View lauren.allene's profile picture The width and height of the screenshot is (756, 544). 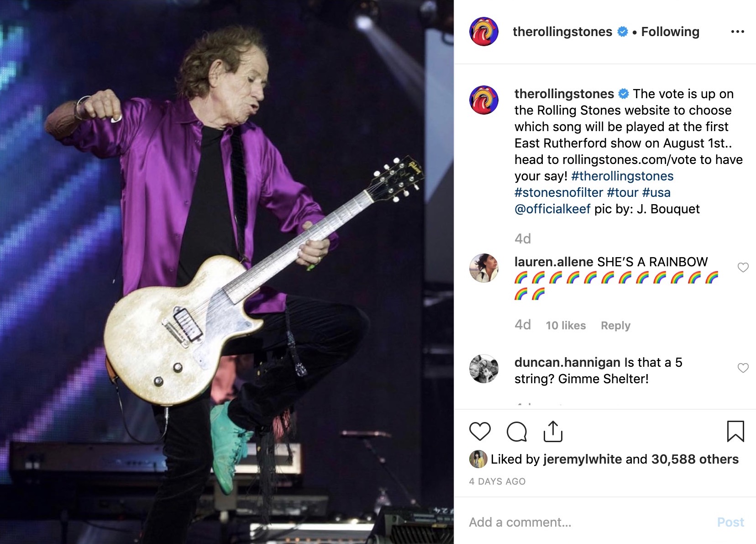point(484,268)
